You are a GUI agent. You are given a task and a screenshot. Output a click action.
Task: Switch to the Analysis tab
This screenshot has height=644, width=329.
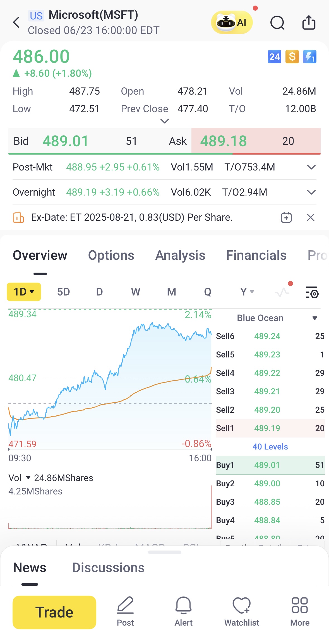(180, 255)
